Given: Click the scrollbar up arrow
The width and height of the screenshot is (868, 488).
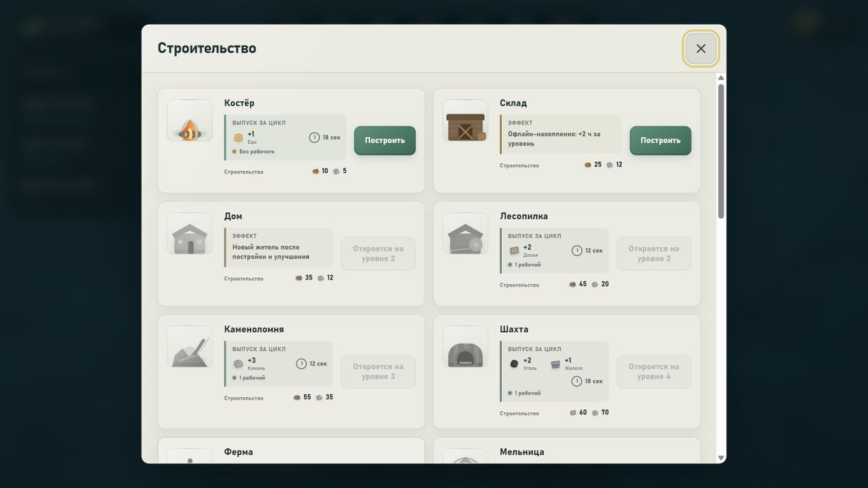Looking at the screenshot, I should click(x=721, y=78).
